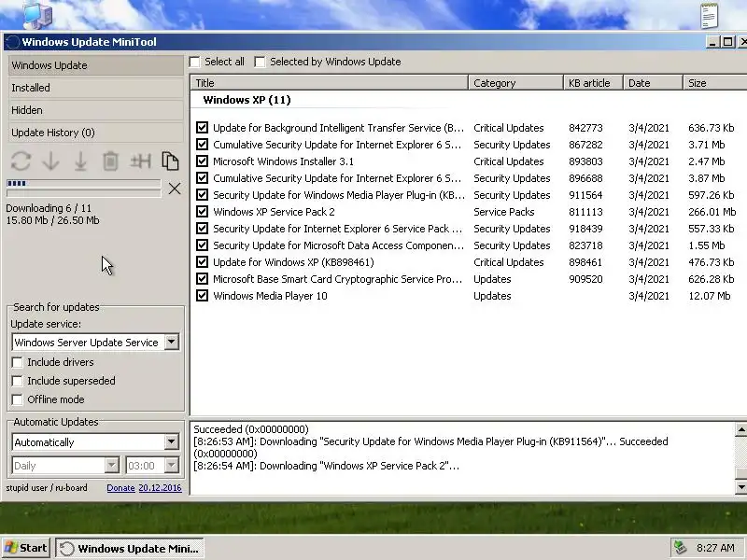
Task: Click the Copy to clipboard icon
Action: click(x=170, y=161)
